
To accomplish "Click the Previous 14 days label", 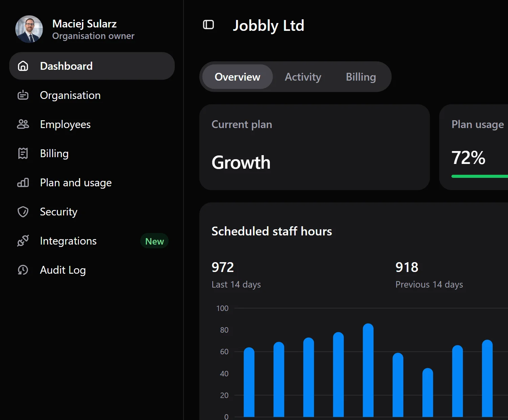I will (429, 285).
